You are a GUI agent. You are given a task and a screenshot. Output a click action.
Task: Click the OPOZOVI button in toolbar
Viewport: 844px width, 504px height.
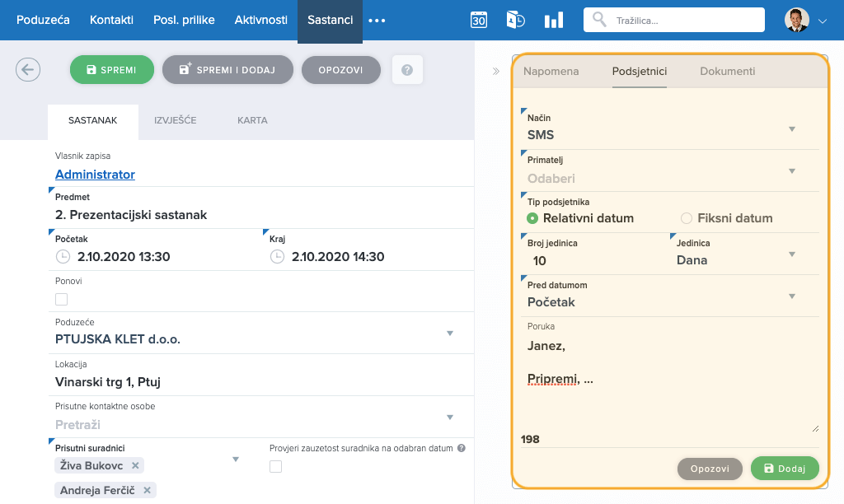340,69
